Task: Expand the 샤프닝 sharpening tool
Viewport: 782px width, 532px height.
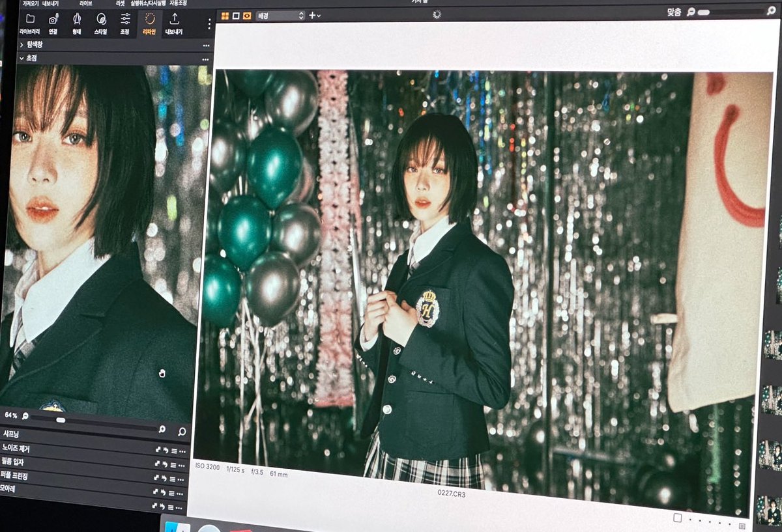Action: tap(11, 434)
